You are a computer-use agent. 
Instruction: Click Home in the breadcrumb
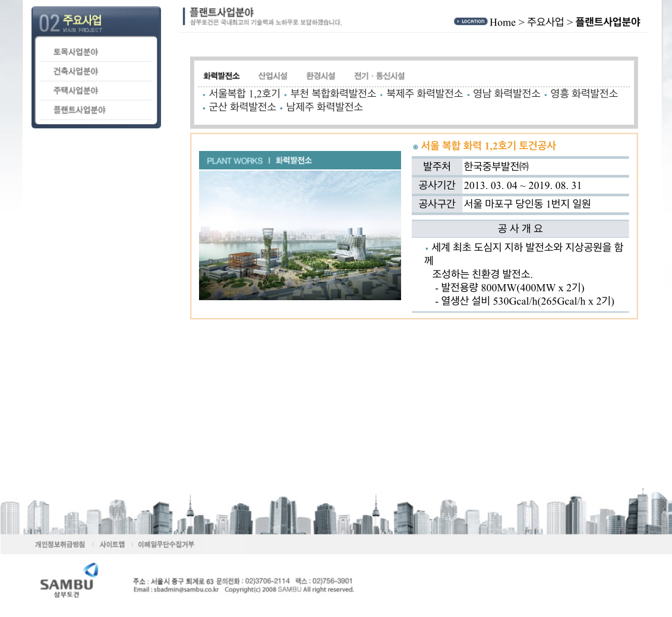click(x=503, y=23)
